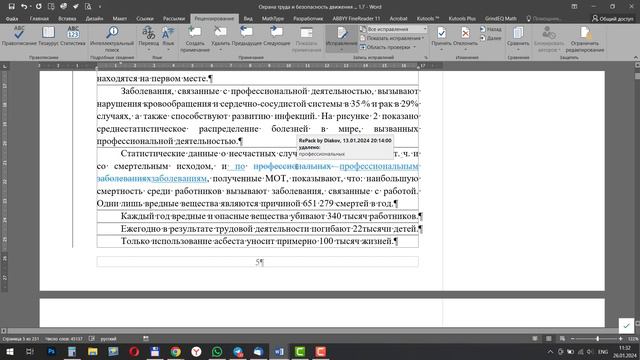Open the Файл tab
The width and height of the screenshot is (640, 360).
pos(12,19)
